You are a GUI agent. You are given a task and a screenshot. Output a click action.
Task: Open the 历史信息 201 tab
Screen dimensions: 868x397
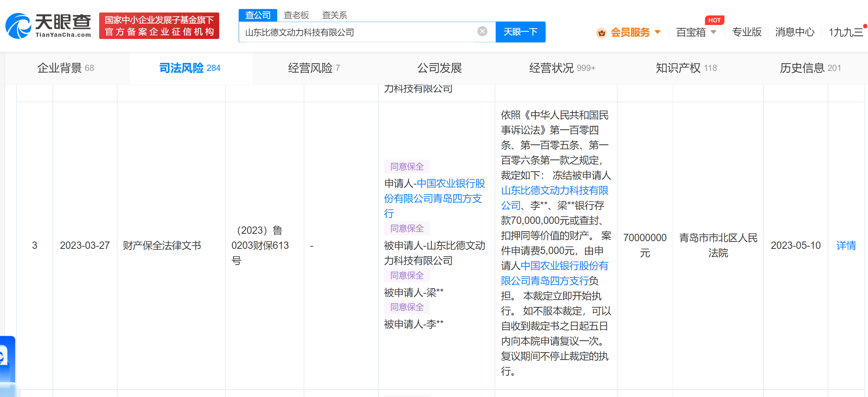coord(810,68)
